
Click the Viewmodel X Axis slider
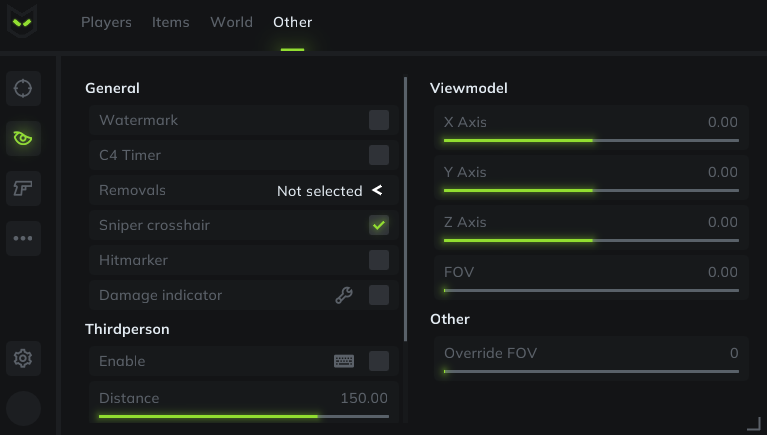click(591, 140)
